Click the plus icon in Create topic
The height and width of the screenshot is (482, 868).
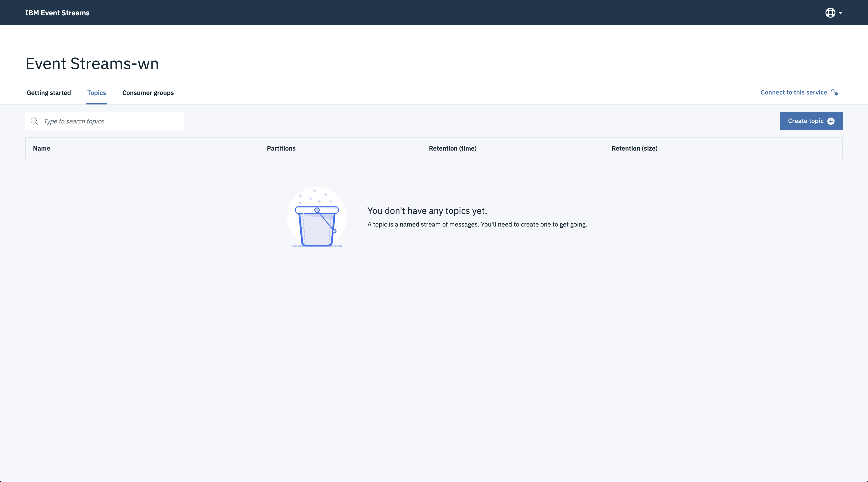point(831,121)
